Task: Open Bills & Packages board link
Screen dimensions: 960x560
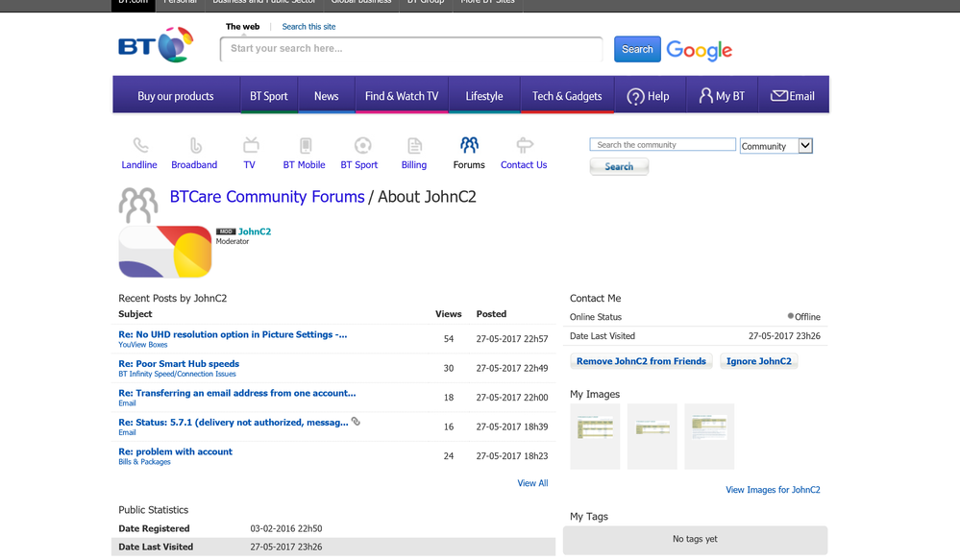Action: click(144, 462)
